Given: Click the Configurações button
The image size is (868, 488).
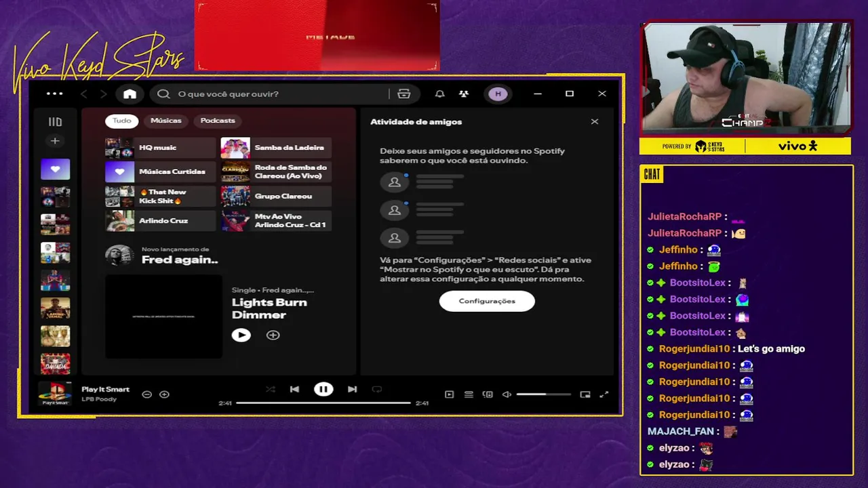Looking at the screenshot, I should [x=487, y=301].
